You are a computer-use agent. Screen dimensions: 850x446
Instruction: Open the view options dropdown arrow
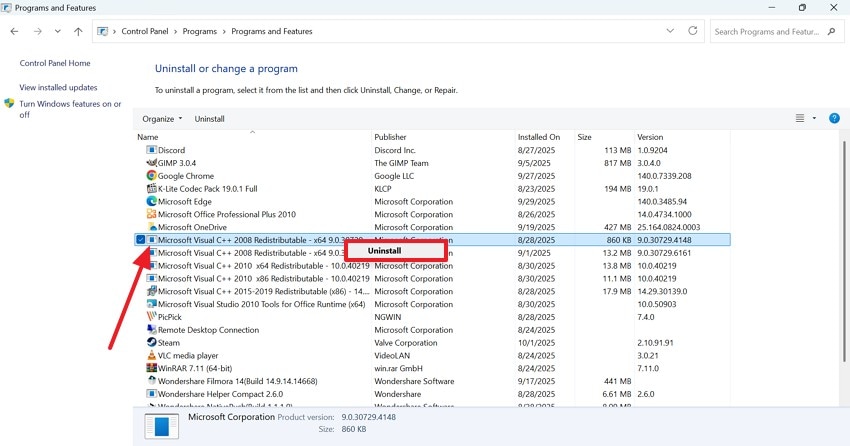(x=814, y=118)
